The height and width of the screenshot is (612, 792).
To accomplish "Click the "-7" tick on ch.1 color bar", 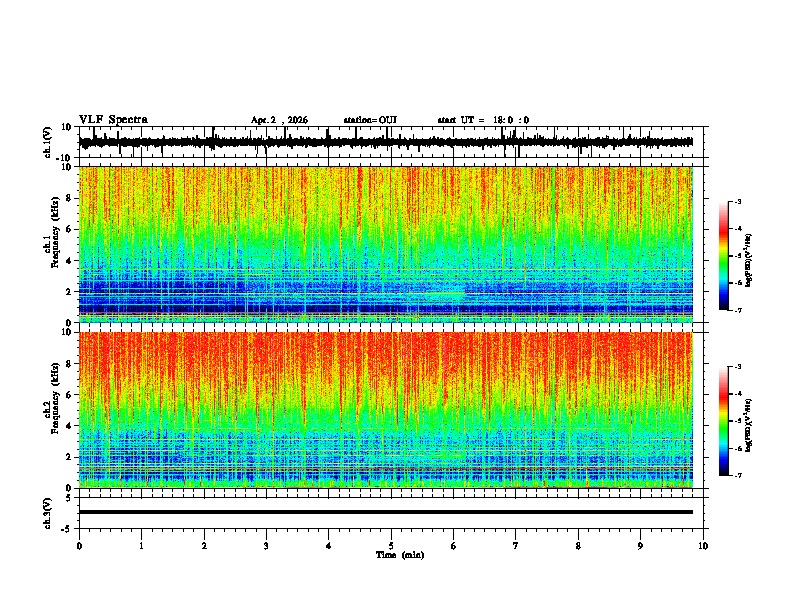I will click(737, 310).
